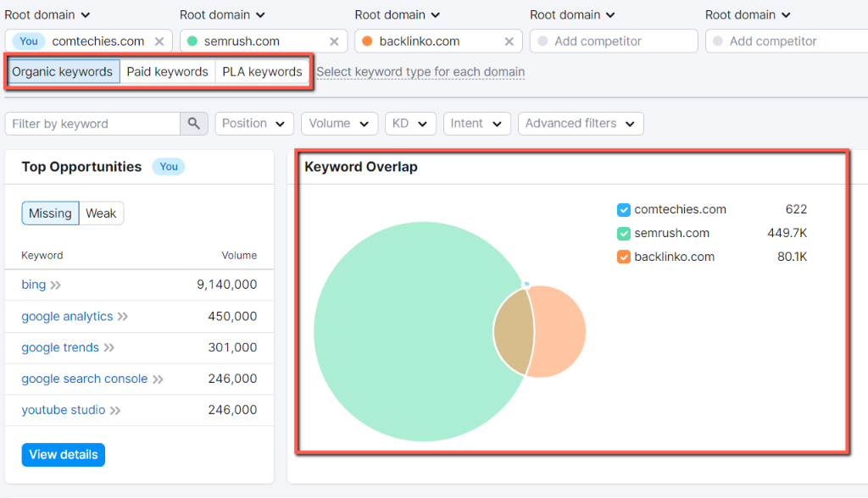Remove semrush.com using its X icon
The image size is (868, 498).
[333, 40]
